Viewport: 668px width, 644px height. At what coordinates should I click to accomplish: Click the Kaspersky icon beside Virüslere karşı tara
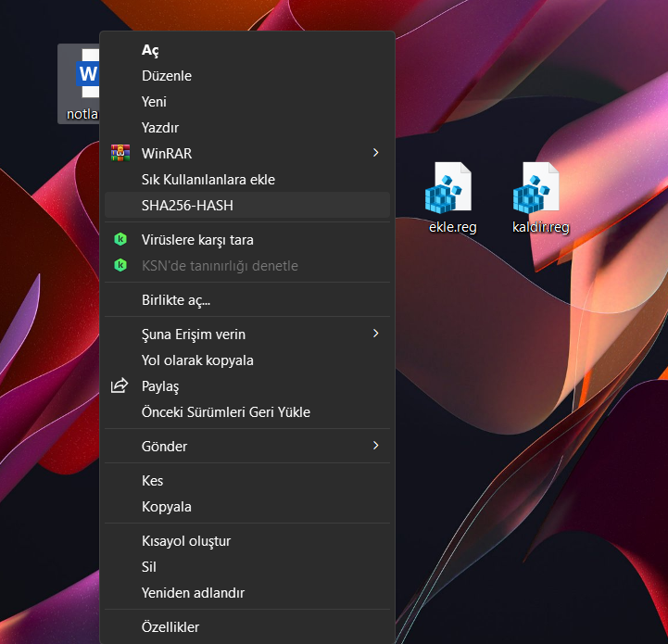(120, 240)
